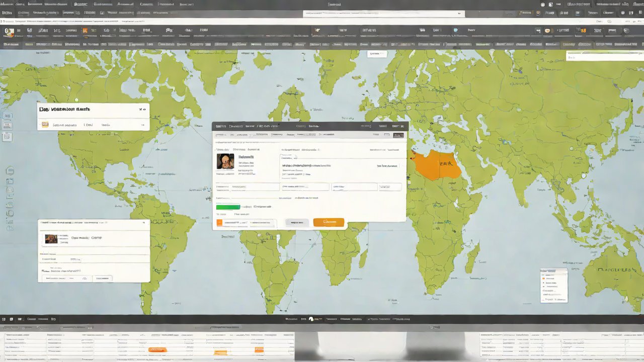
Task: Open the second dropdown field in dialog row
Action: click(x=305, y=187)
